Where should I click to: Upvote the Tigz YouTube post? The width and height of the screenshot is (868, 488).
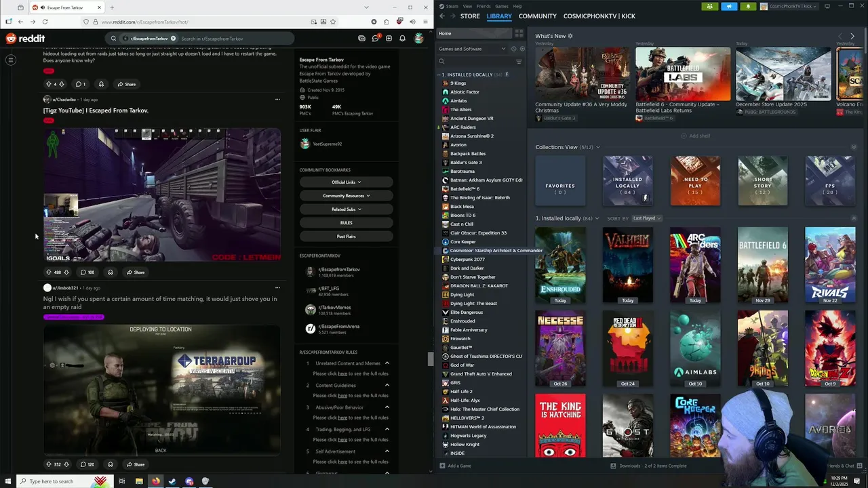coord(49,272)
